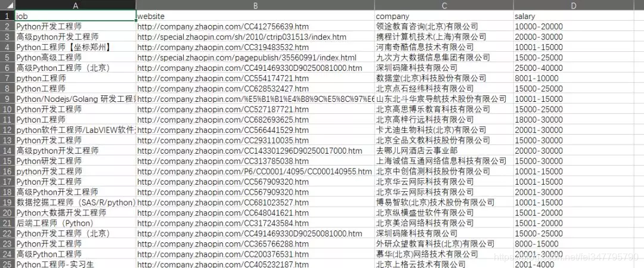Click URL containing ctrip031513/index.htm
This screenshot has height=268, width=644.
[255, 37]
